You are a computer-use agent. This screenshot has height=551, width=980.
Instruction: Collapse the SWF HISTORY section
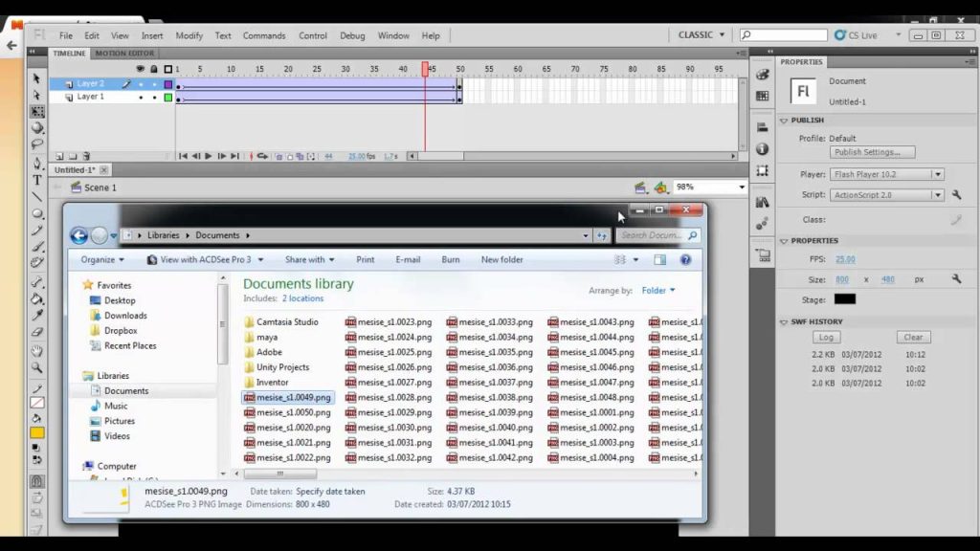[x=784, y=321]
